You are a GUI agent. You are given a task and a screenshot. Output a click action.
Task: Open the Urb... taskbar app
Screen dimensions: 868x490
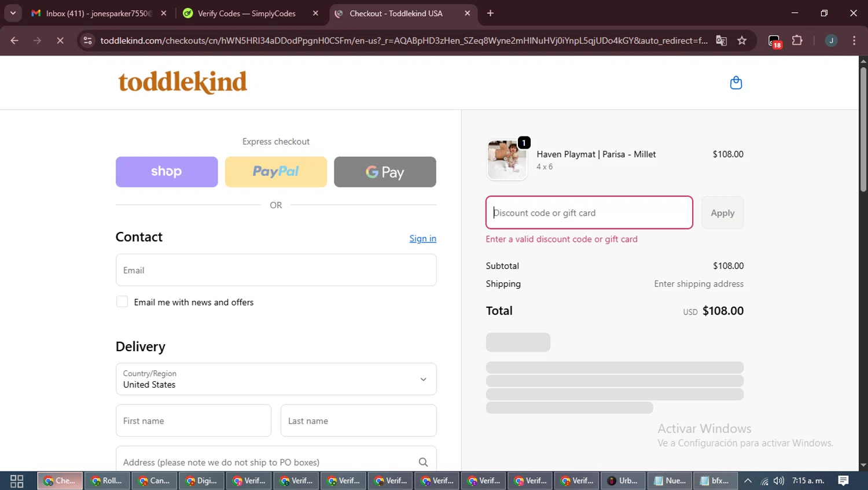[623, 481]
